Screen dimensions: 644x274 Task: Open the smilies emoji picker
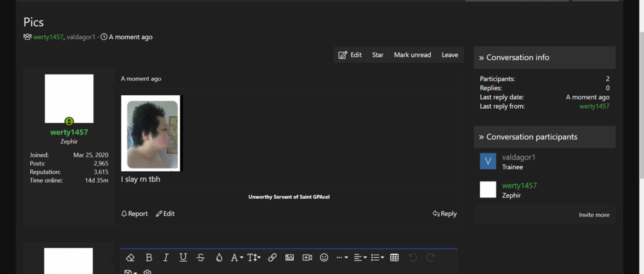[324, 257]
